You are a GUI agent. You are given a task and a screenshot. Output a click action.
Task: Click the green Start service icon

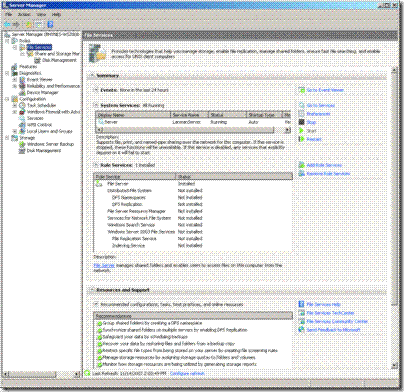coord(302,131)
